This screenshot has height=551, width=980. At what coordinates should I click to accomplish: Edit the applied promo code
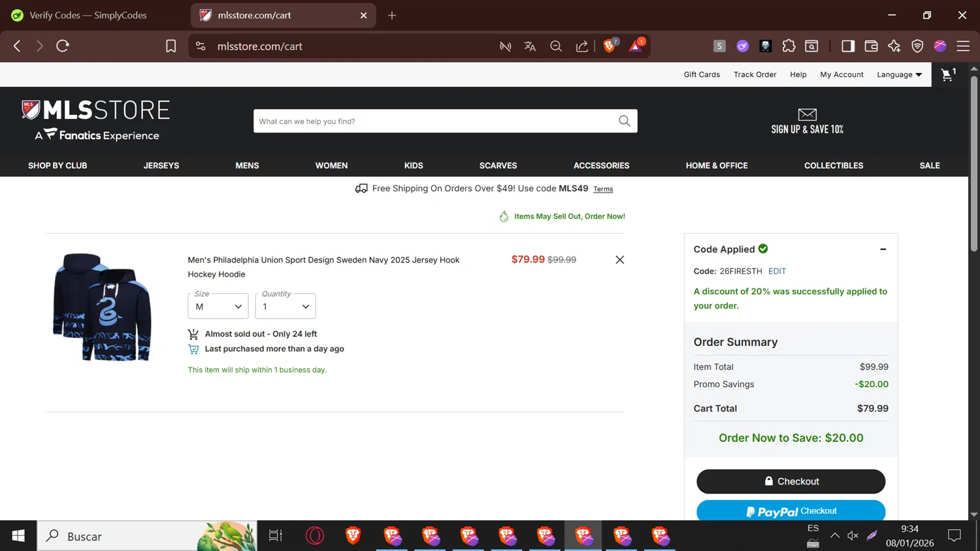[777, 271]
